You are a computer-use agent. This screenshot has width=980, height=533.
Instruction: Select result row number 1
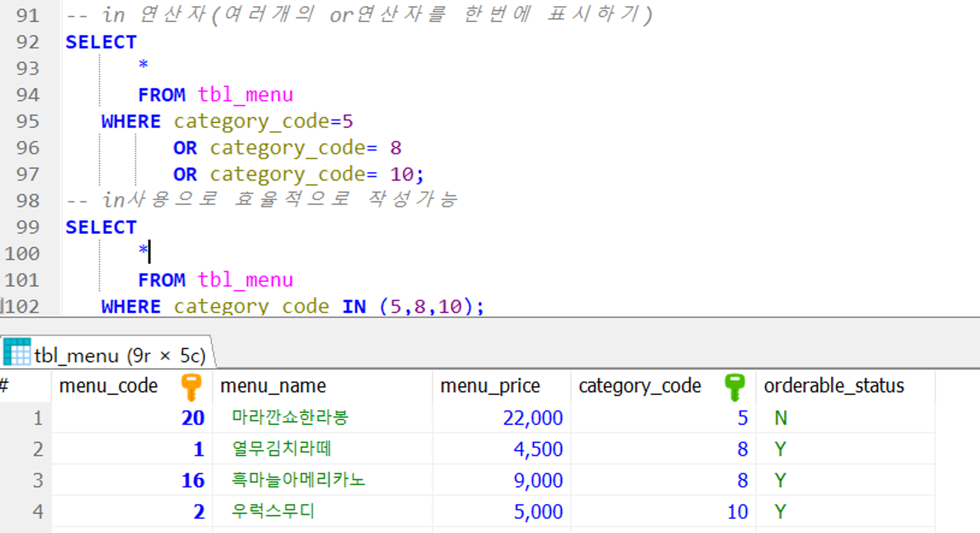[x=38, y=418]
